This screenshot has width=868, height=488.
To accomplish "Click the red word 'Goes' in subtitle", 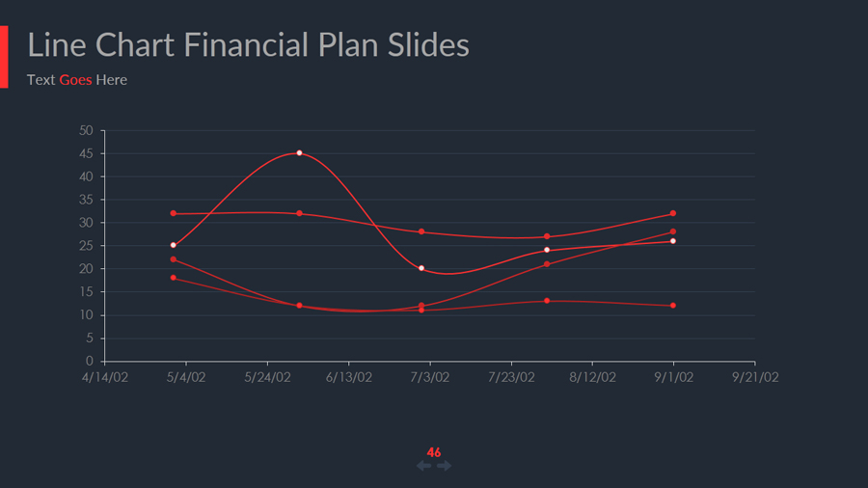I will tap(75, 80).
